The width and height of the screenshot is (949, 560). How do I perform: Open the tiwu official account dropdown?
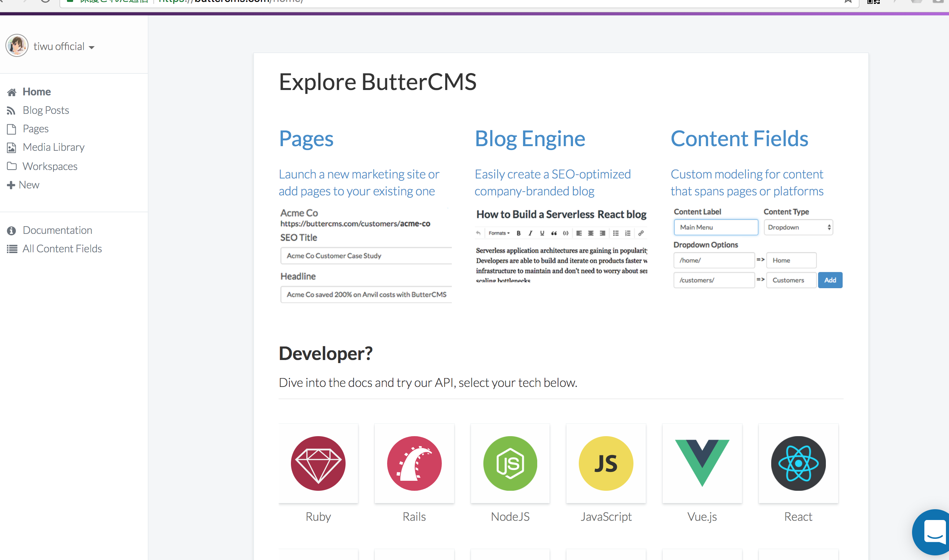(x=64, y=47)
